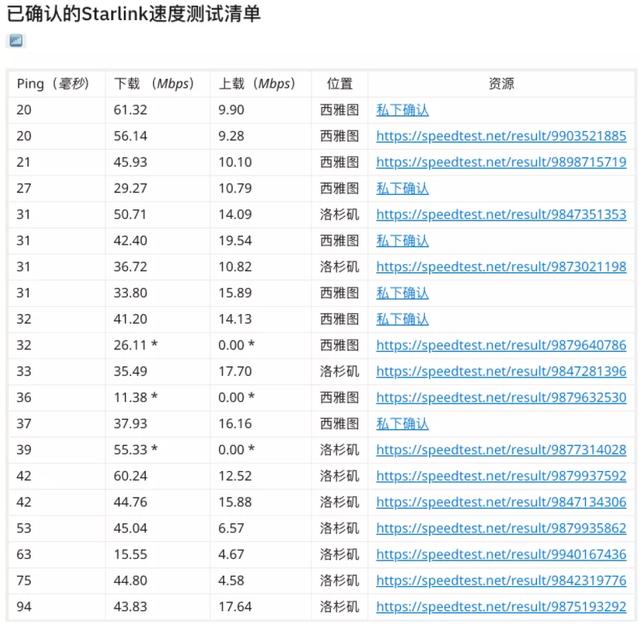This screenshot has height=624, width=640.
Task: Select the 29.27 download value
Action: [130, 189]
